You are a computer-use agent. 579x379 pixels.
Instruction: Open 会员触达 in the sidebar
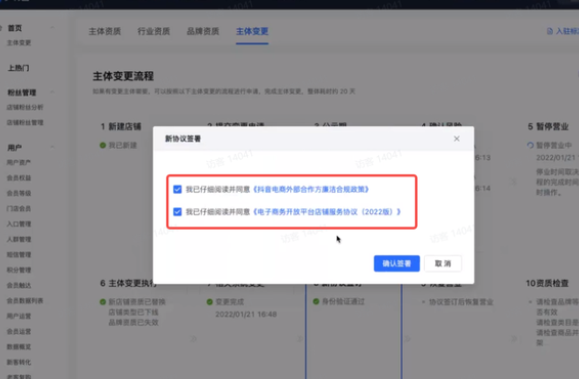pos(19,285)
